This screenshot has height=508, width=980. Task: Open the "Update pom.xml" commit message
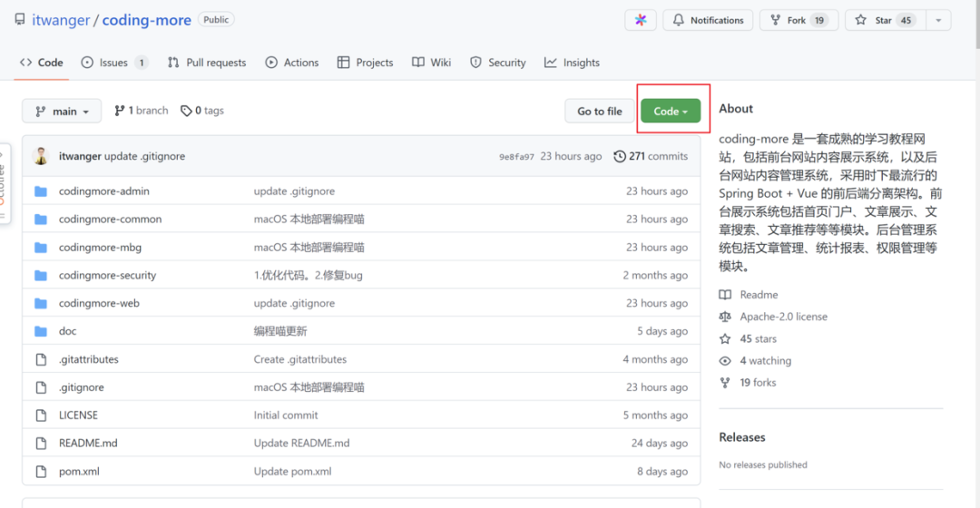292,471
